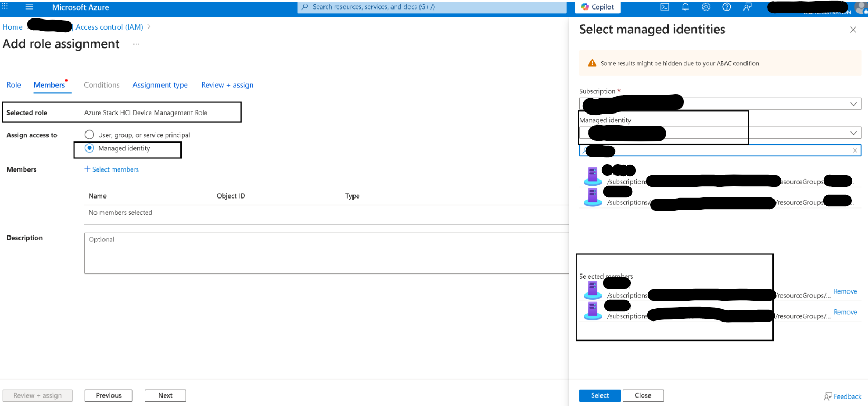Image resolution: width=868 pixels, height=406 pixels.
Task: Click the Type column header
Action: coord(352,196)
